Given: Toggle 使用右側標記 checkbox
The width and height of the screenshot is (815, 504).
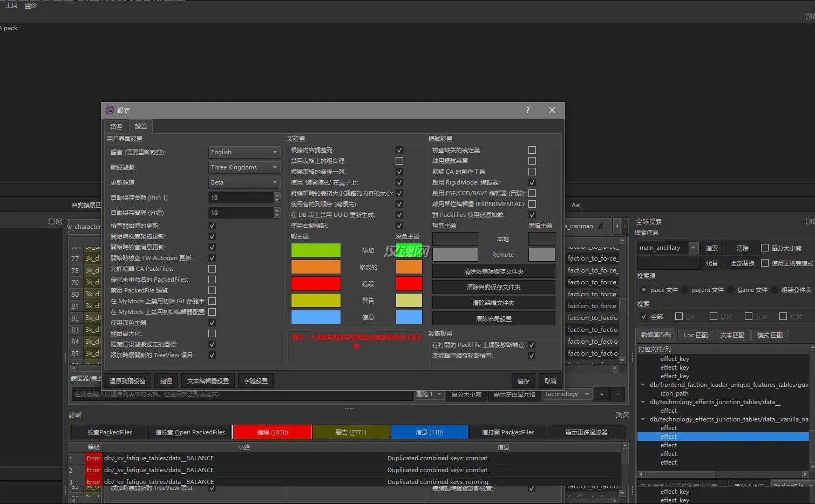Looking at the screenshot, I should click(399, 226).
